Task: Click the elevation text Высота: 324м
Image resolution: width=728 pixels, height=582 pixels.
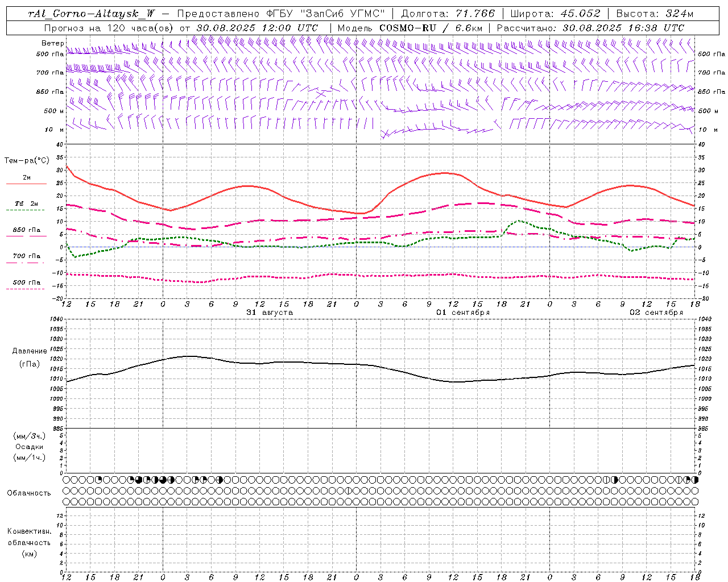Action: [x=655, y=14]
